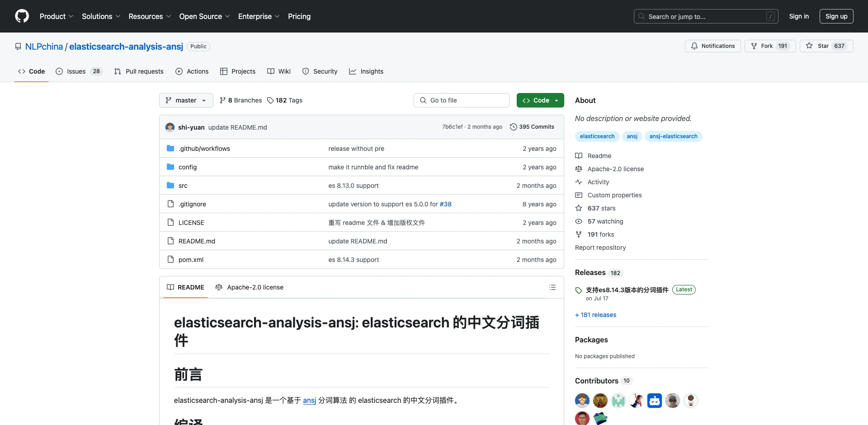Viewport: 868px width, 425px height.
Task: Focus the Search or jump to field
Action: tap(706, 16)
